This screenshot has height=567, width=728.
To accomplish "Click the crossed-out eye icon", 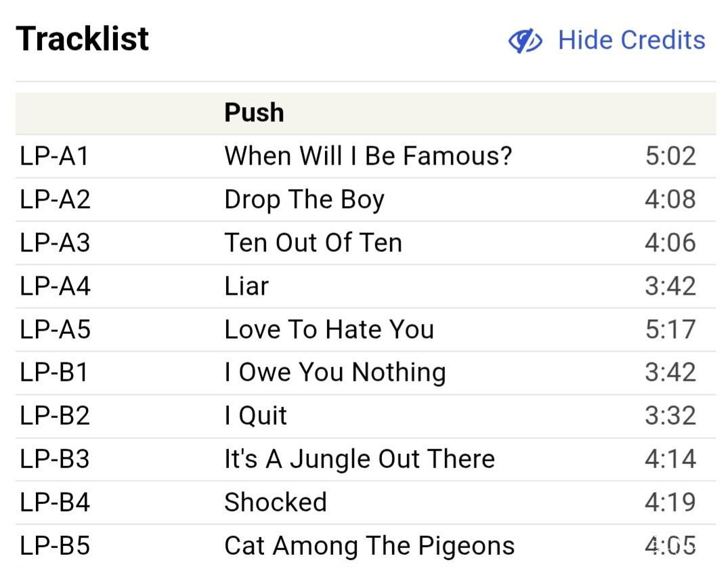I will 525,41.
